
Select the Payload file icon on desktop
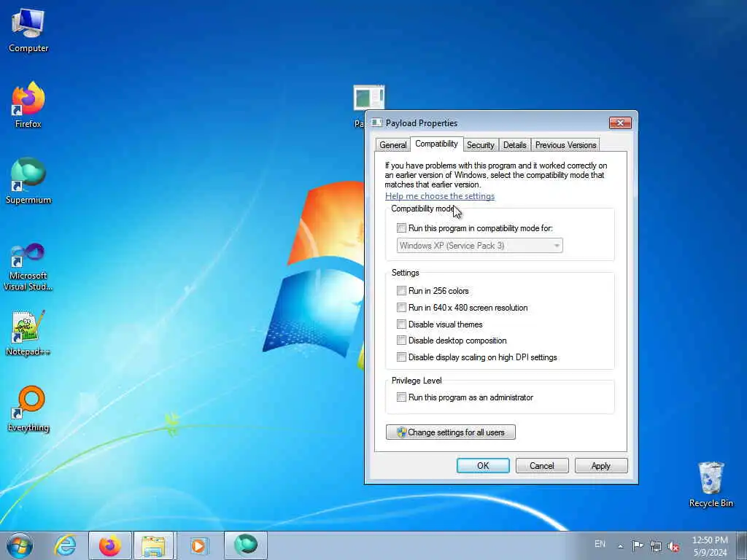click(368, 98)
